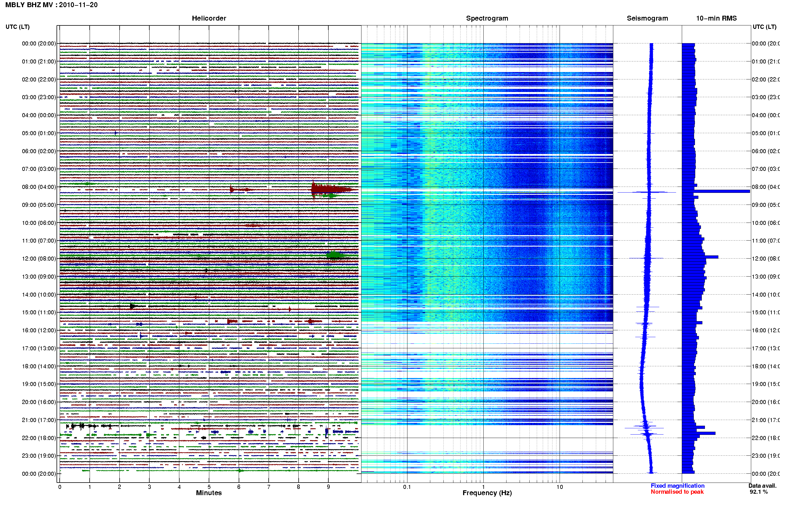
Task: Click the 13:00 (09:00) label on the left axis
Action: [39, 277]
